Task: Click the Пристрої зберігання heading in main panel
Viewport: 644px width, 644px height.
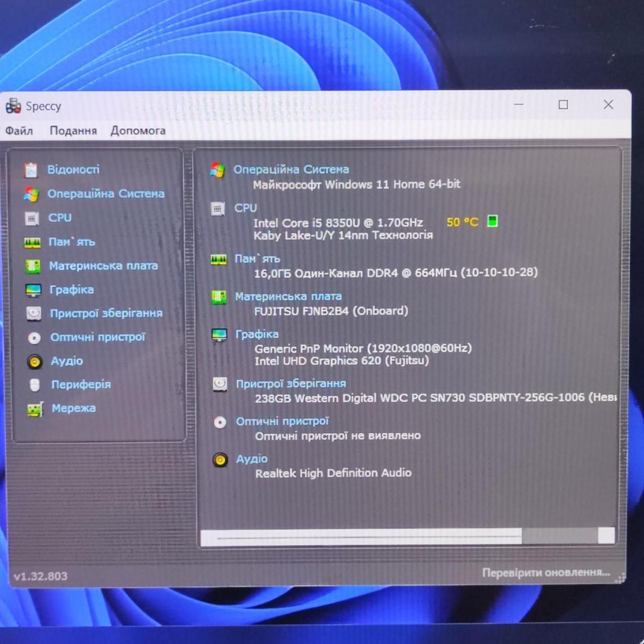Action: [291, 384]
